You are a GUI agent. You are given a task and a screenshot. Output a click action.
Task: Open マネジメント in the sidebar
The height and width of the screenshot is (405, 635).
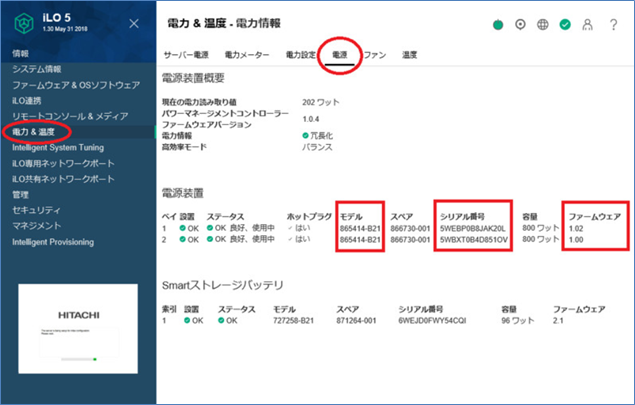36,226
